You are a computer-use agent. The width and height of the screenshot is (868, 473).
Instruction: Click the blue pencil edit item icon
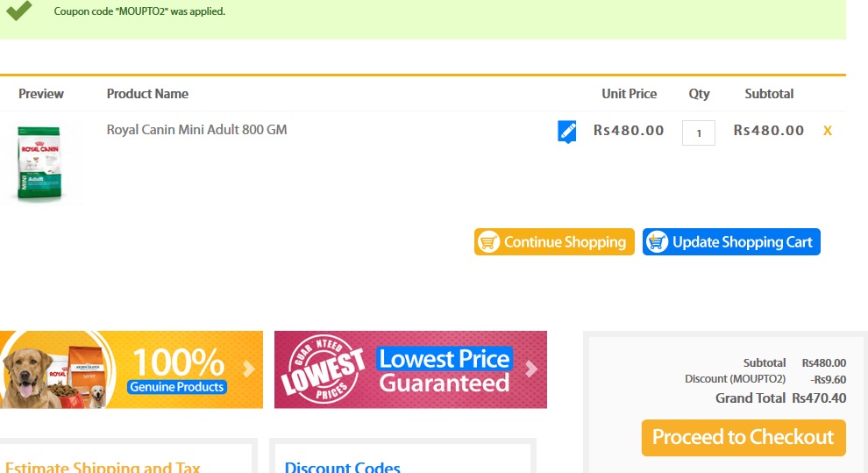click(567, 132)
